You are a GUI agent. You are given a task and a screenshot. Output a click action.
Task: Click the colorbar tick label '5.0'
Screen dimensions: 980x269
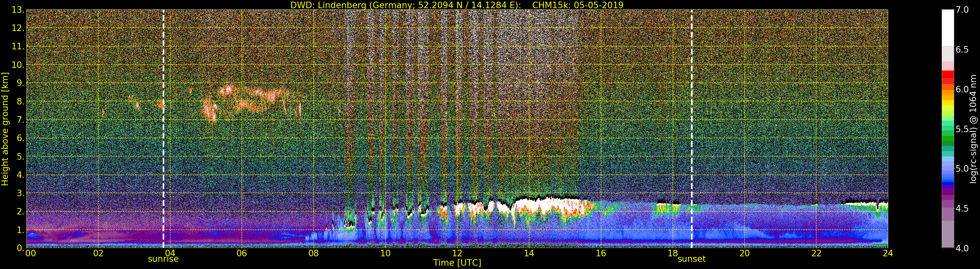pyautogui.click(x=962, y=168)
